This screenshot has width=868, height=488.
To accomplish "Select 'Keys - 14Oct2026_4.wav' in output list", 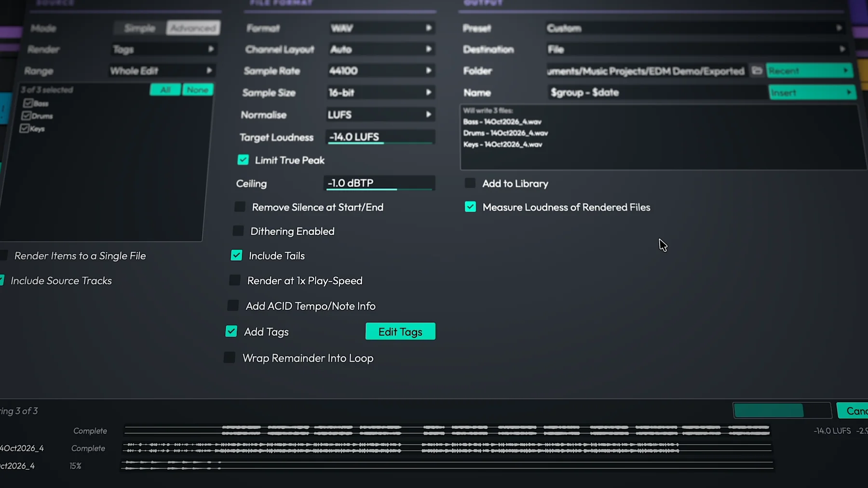I will (x=502, y=145).
